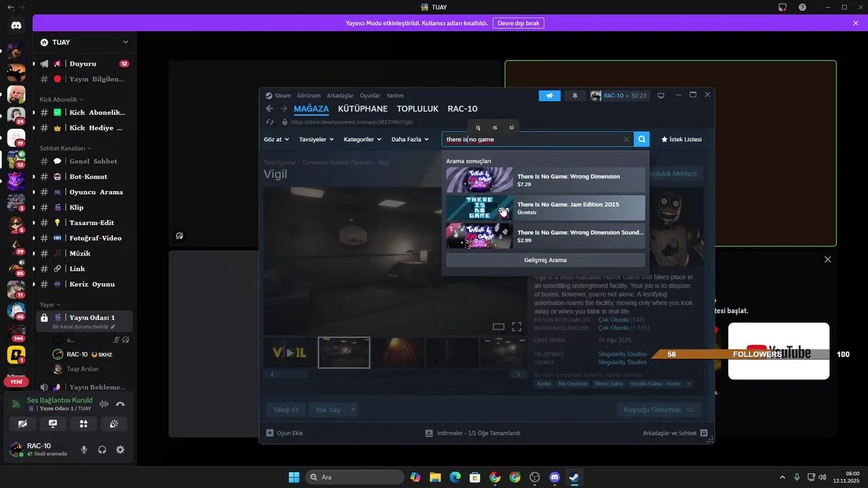This screenshot has height=488, width=868.
Task: Start an activity in Discord voice panel
Action: (x=83, y=424)
